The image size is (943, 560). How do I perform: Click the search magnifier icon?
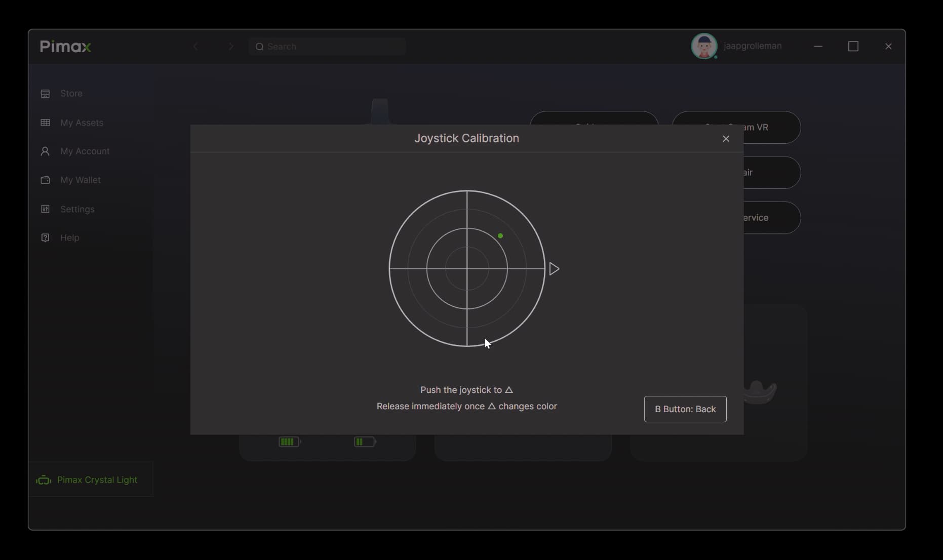pos(259,47)
